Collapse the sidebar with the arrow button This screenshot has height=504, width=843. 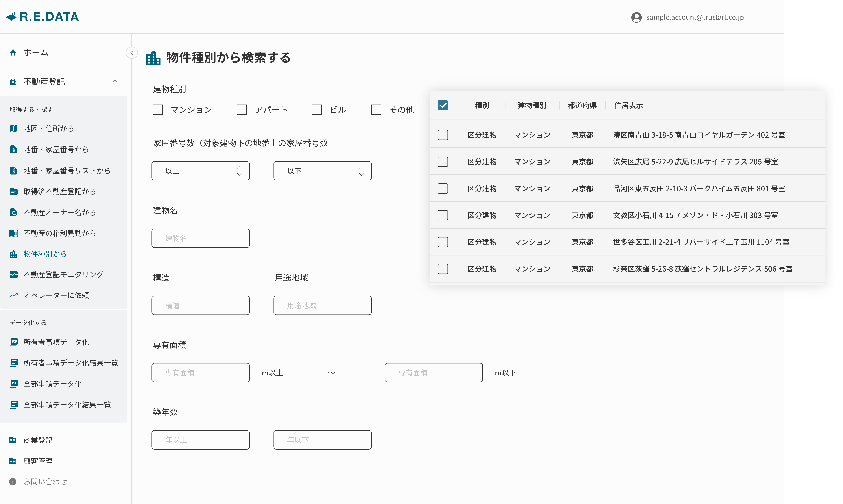tap(131, 53)
